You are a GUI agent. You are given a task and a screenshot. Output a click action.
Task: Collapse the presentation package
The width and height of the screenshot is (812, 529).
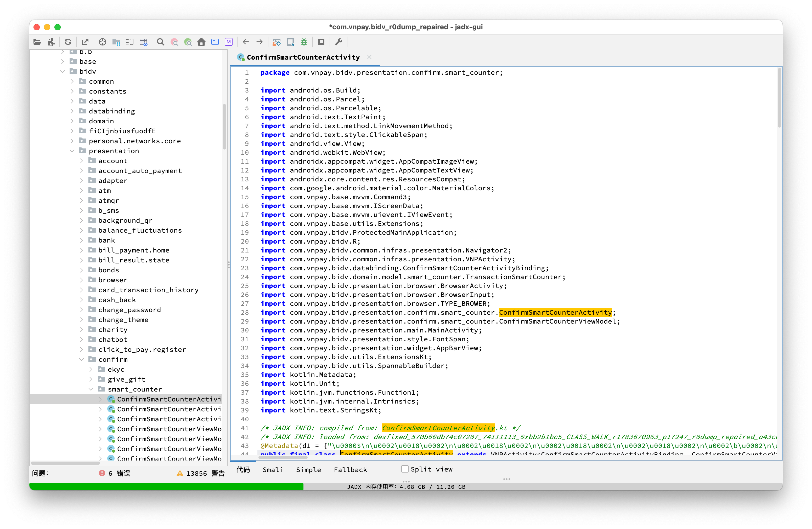coord(72,151)
